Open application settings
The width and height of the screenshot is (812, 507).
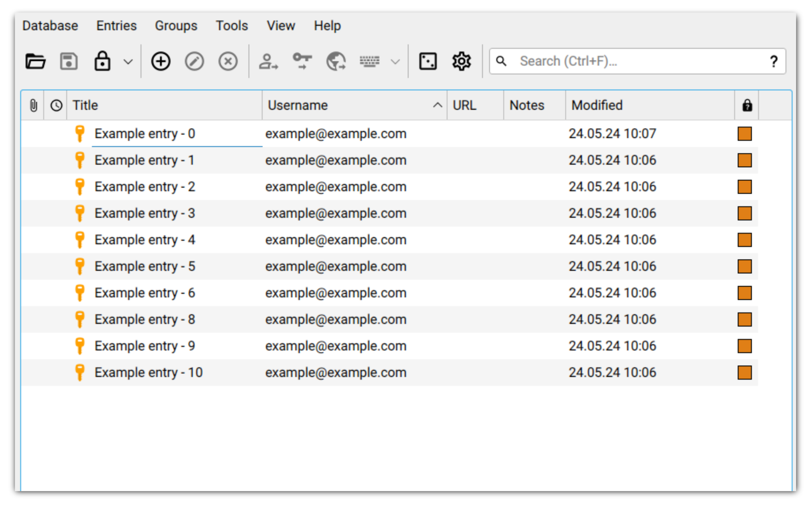[x=461, y=61]
